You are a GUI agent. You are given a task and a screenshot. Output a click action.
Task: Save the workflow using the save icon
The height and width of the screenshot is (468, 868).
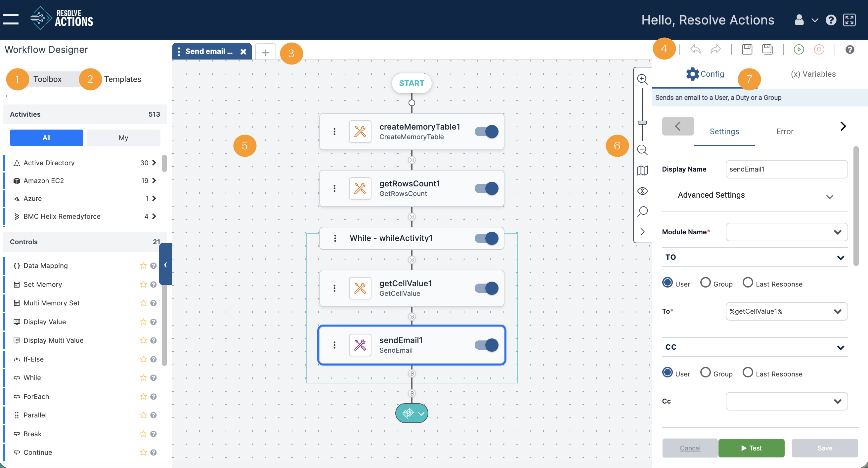pyautogui.click(x=747, y=50)
